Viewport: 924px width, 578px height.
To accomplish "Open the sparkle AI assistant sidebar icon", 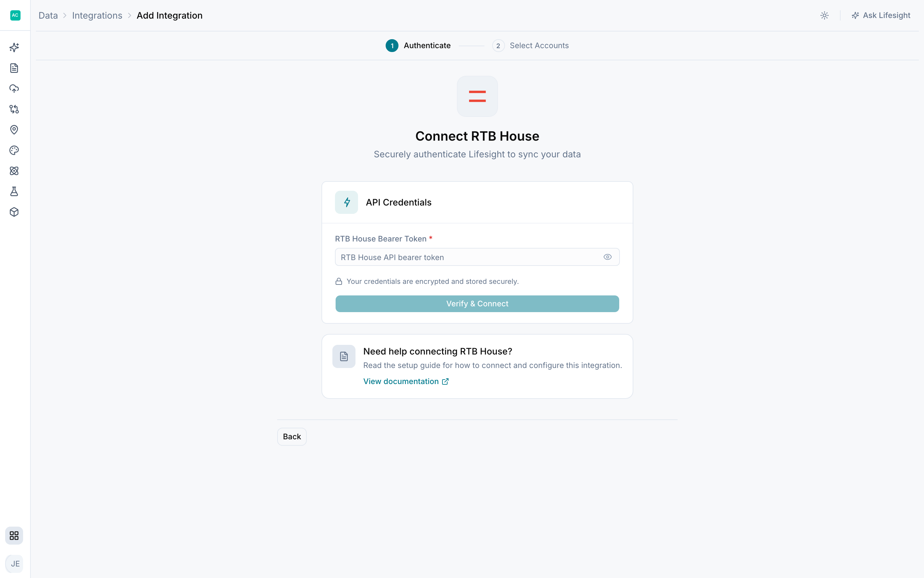I will 14,48.
